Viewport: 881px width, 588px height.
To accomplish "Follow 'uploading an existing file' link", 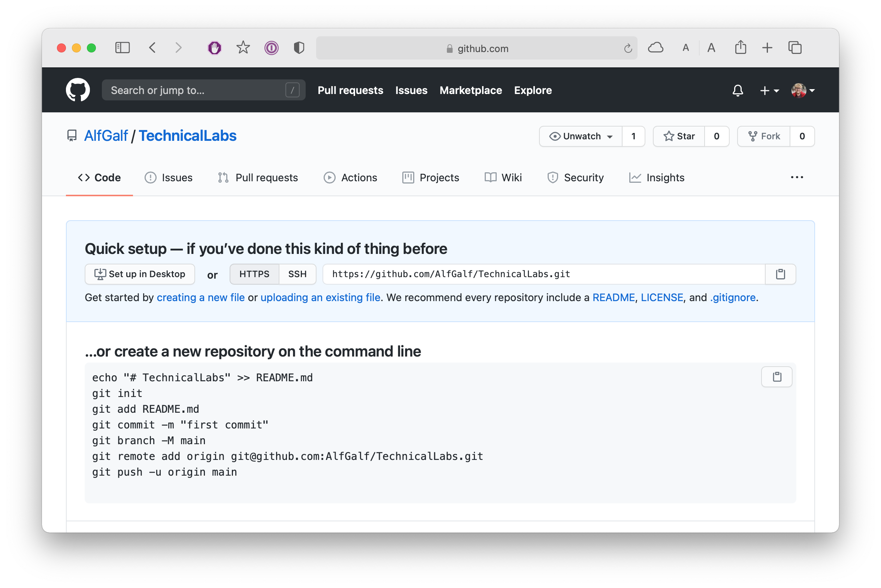I will (320, 298).
